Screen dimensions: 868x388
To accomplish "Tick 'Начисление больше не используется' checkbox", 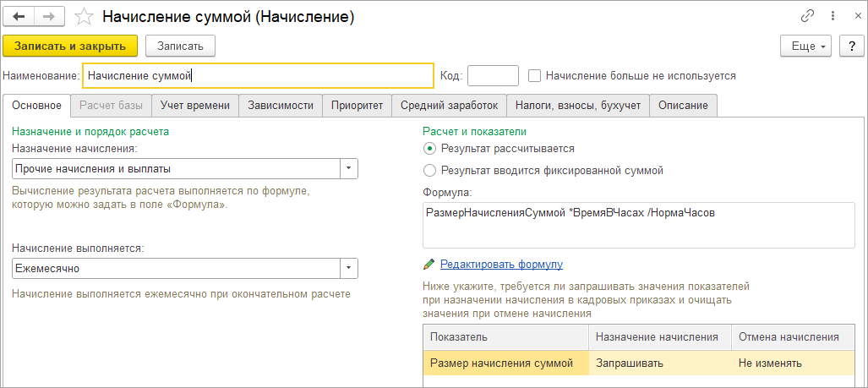I will click(x=534, y=75).
